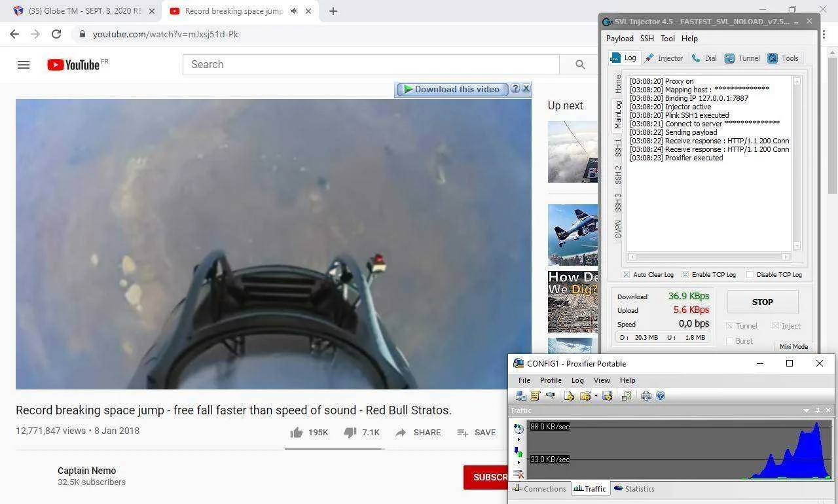Click the SVL Injector log vertical scrollbar
838x504 pixels.
797,164
